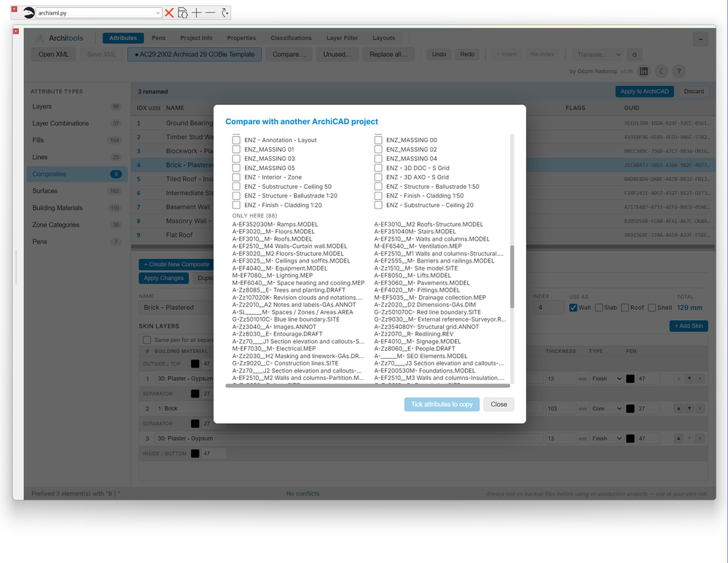Click the minus remove script icon
The image size is (728, 563).
(x=211, y=13)
